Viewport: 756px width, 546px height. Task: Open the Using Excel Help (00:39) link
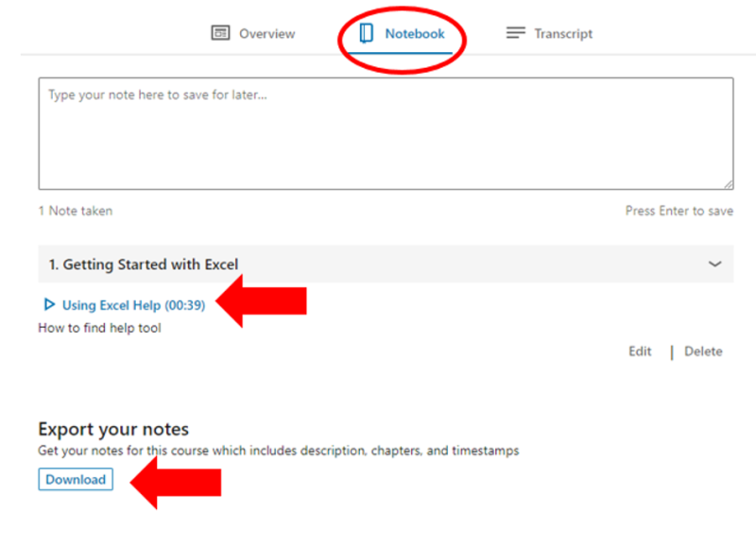(133, 305)
